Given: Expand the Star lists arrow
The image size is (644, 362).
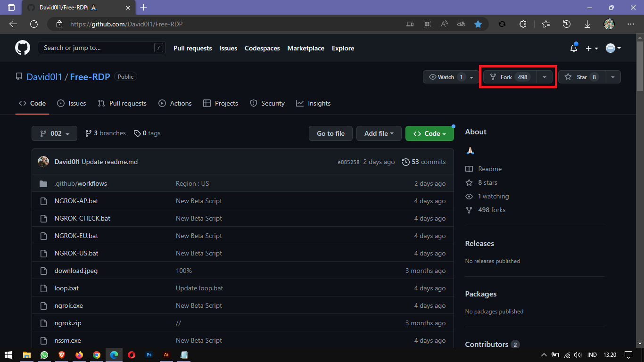Looking at the screenshot, I should click(612, 77).
